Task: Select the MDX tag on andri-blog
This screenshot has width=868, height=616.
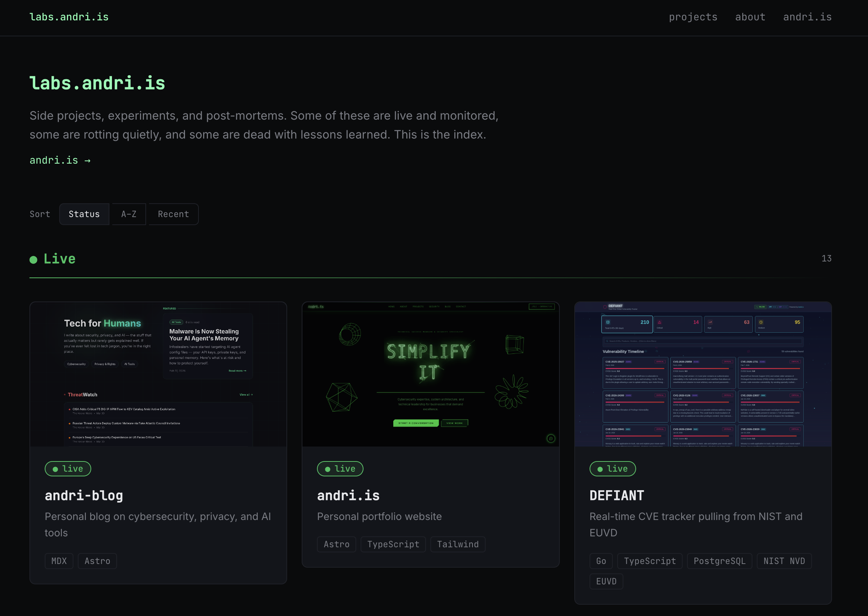Action: click(59, 561)
